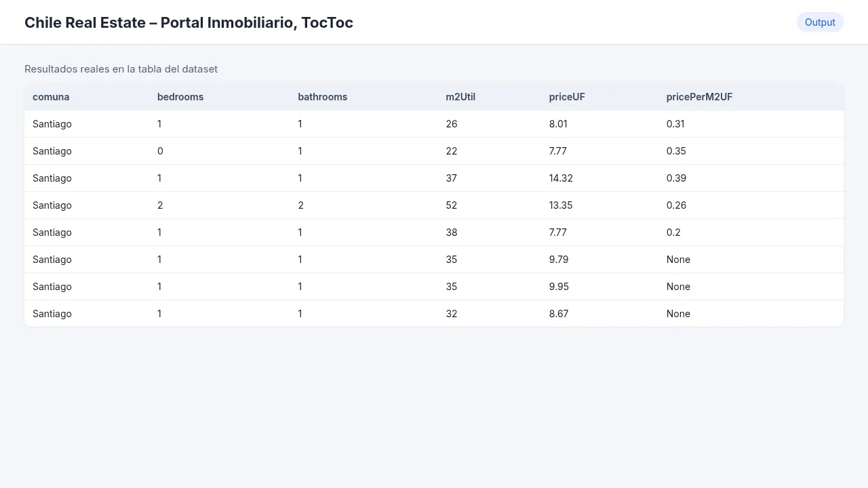Select the priceUF column header
The height and width of the screenshot is (488, 868).
[x=567, y=97]
